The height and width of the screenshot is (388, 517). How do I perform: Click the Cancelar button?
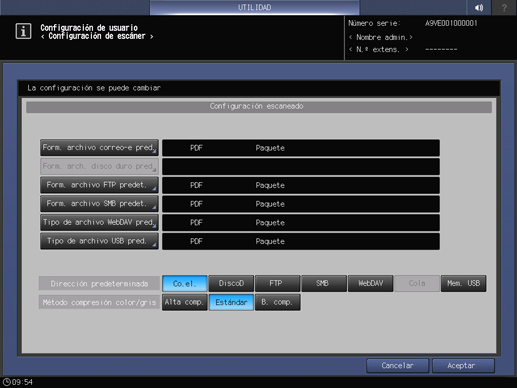coord(397,366)
